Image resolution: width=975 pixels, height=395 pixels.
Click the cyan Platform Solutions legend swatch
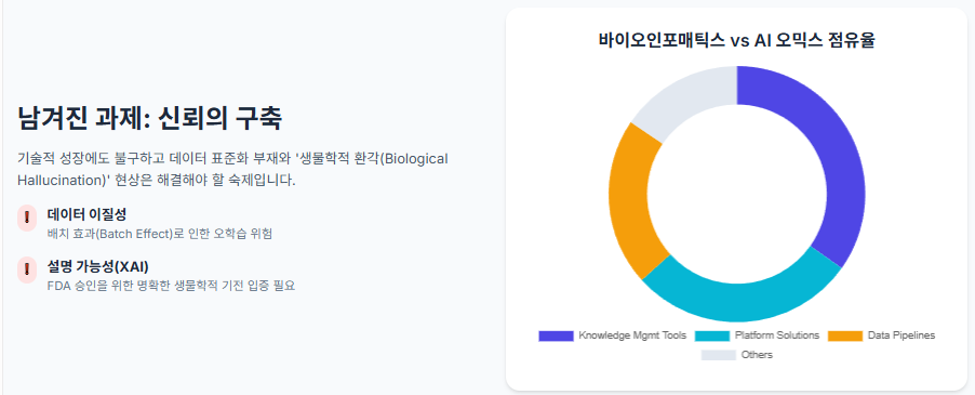712,336
